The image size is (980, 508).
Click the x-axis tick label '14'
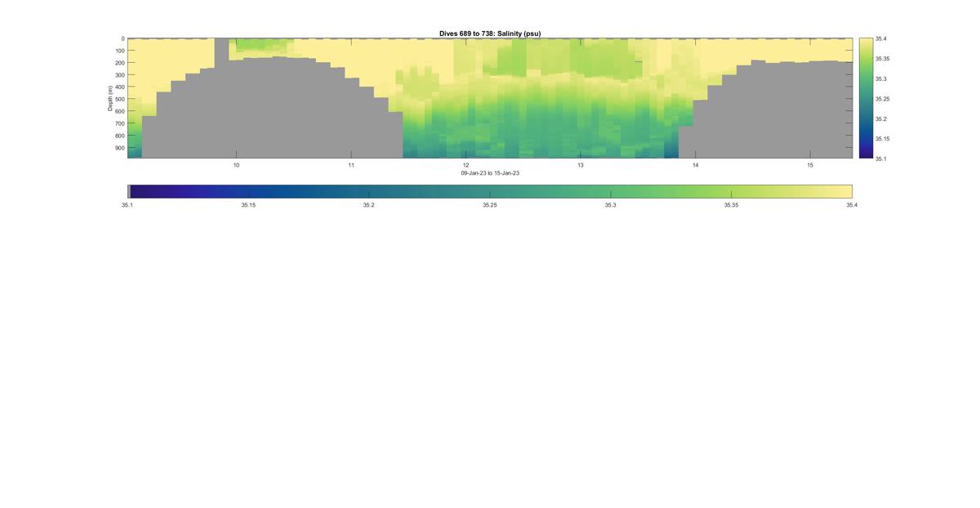point(696,165)
